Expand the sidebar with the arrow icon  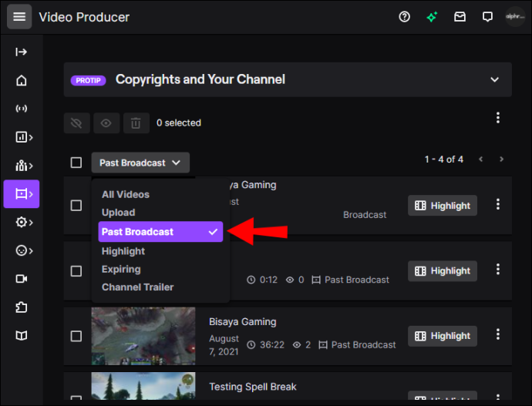pyautogui.click(x=22, y=52)
